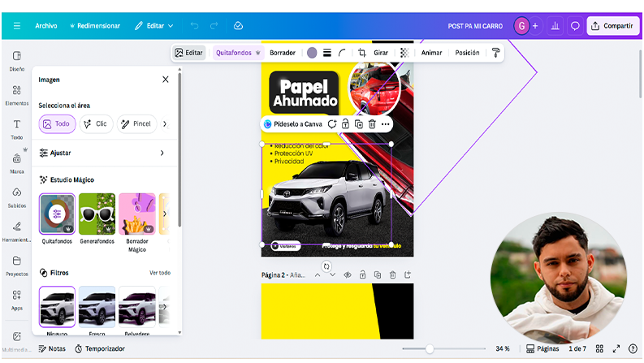This screenshot has width=644, height=363.
Task: Click Ver todo link in Filtros
Action: (x=159, y=273)
